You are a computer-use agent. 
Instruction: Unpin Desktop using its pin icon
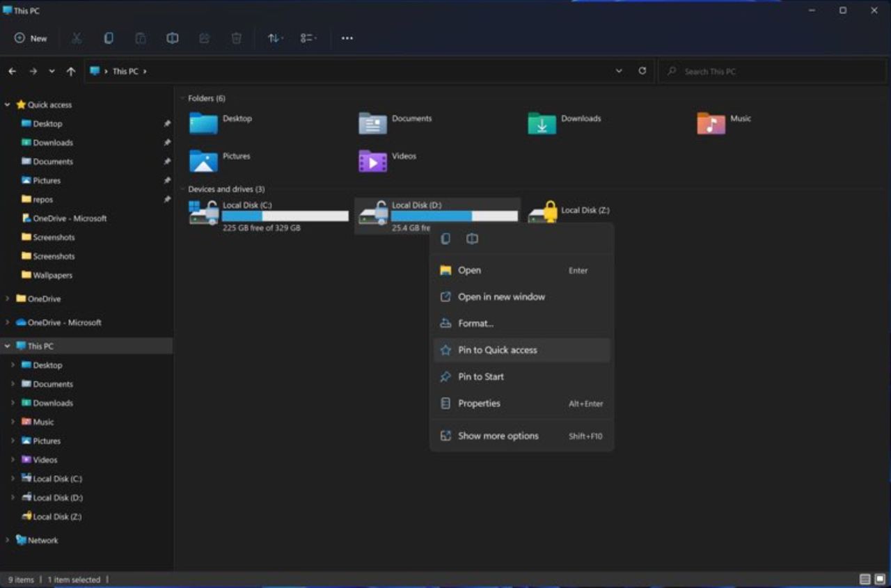(x=167, y=124)
